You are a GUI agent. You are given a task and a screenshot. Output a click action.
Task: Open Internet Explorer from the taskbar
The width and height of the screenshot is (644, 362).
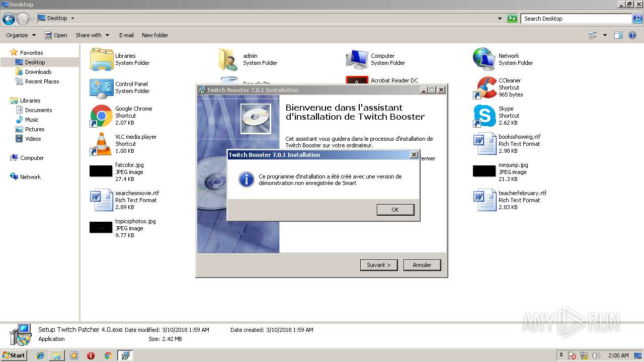(40, 355)
